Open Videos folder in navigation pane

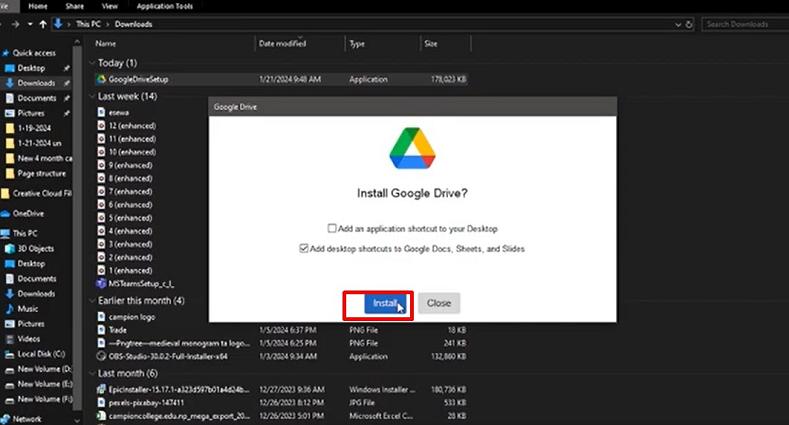[29, 339]
